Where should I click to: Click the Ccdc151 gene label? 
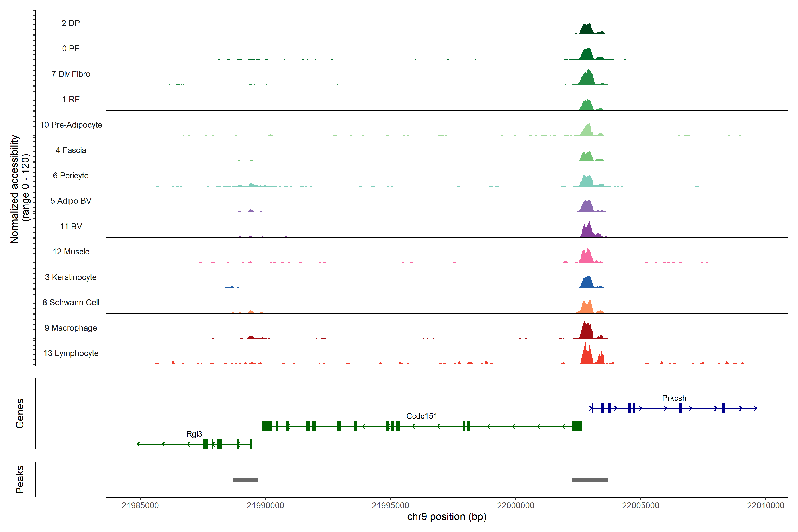tap(421, 416)
